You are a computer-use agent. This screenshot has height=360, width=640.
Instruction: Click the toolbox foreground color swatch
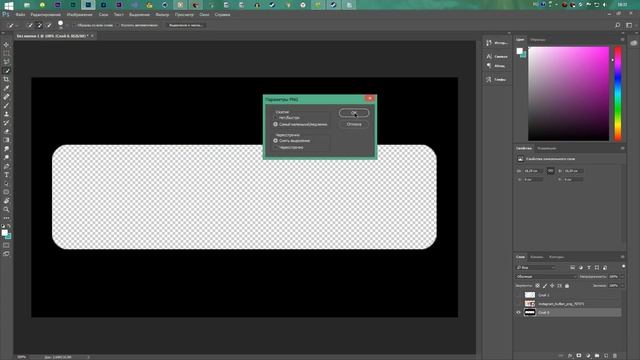pos(4,232)
